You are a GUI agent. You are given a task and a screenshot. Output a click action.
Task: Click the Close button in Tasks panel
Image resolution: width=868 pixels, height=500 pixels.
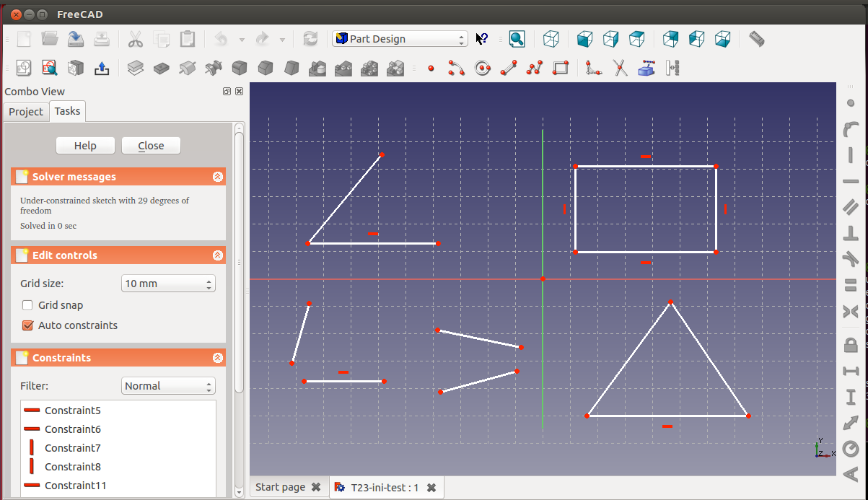[151, 146]
